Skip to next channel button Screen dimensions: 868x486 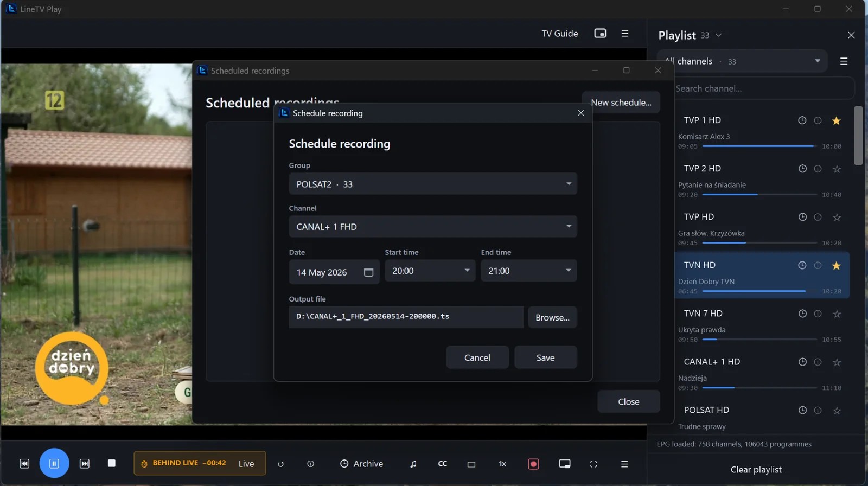(x=85, y=464)
